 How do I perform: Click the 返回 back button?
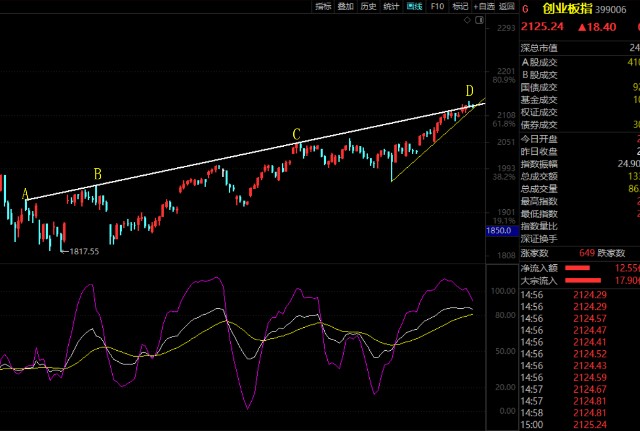coord(507,6)
